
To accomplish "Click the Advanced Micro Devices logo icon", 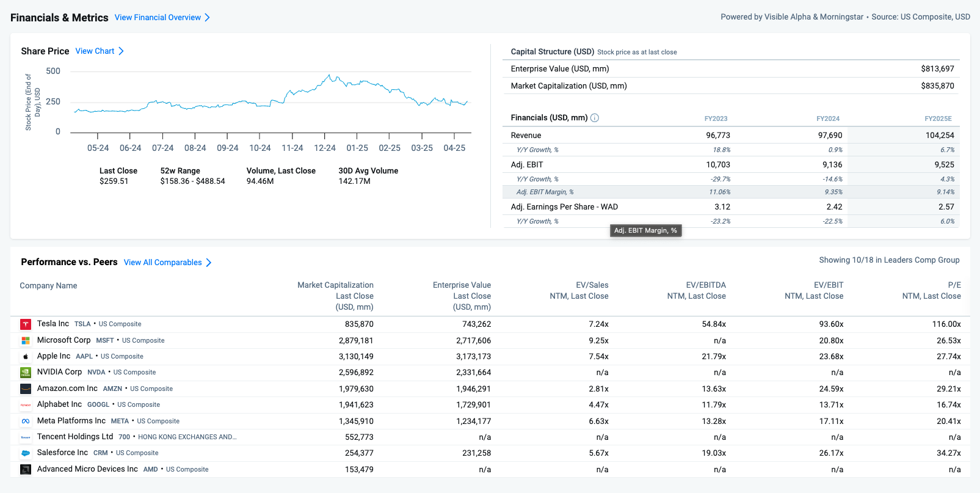I will click(x=26, y=469).
